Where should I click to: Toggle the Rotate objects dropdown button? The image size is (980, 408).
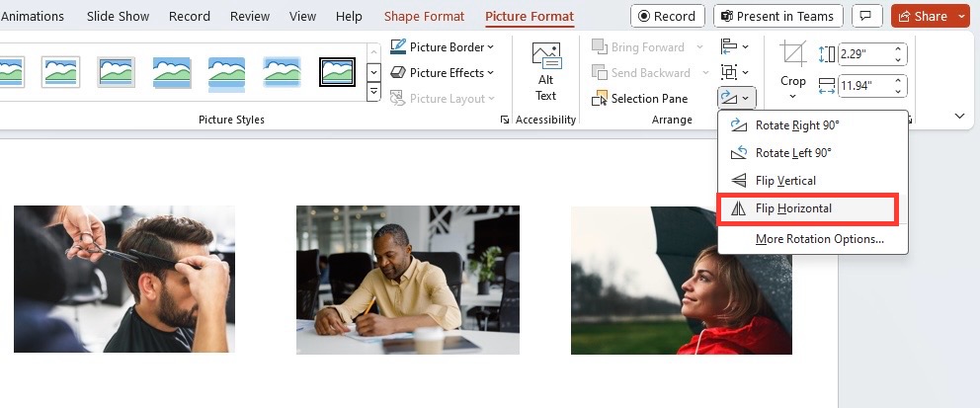click(x=737, y=98)
